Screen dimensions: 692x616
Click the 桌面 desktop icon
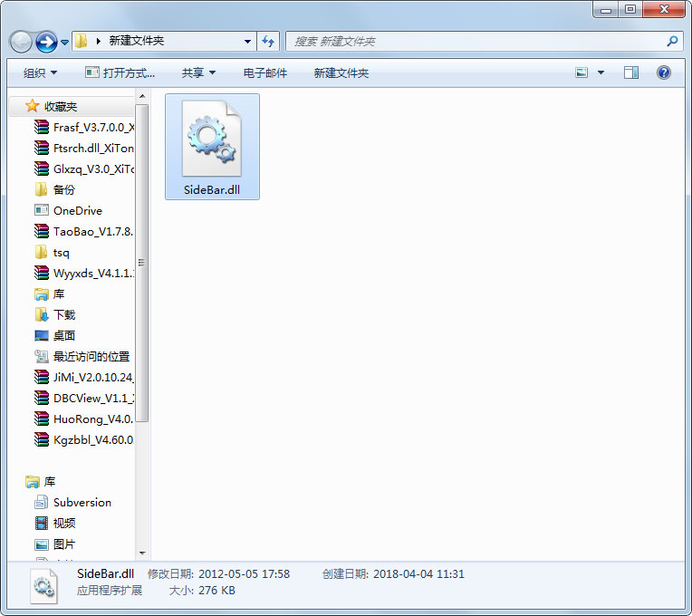[x=42, y=336]
